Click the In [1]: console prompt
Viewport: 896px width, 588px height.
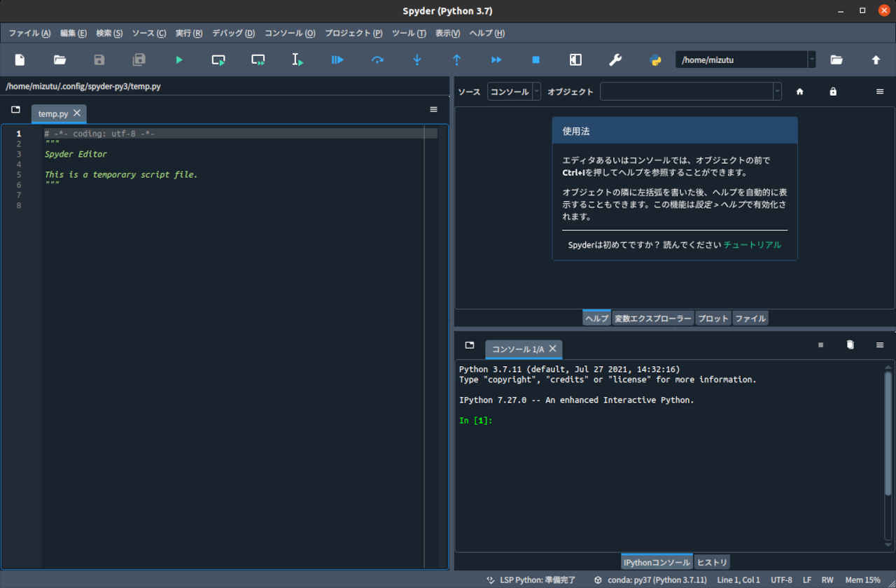click(476, 421)
